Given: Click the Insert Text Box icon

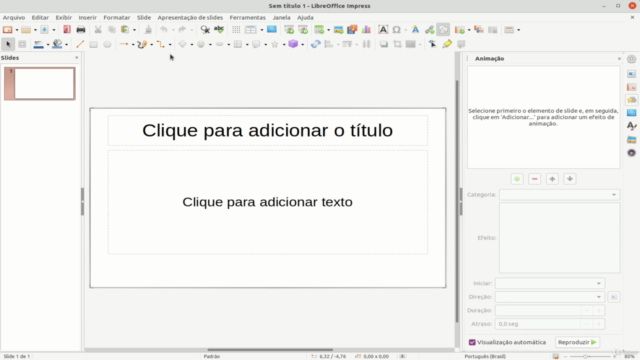Looking at the screenshot, I should pos(383,29).
